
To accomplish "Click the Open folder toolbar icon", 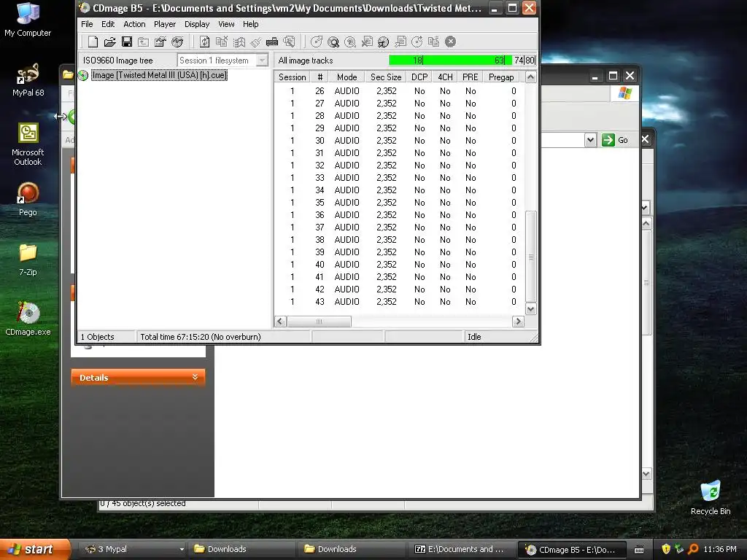I will [109, 42].
